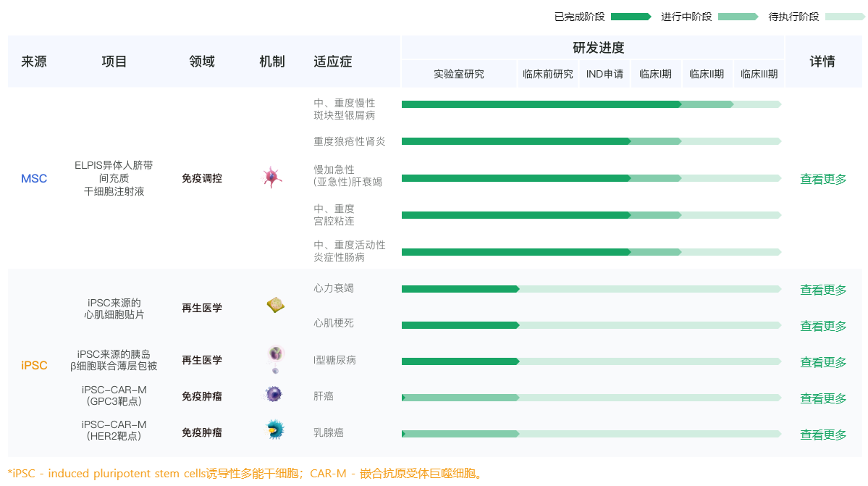This screenshot has width=868, height=486.
Task: Open 查看更多 link for 肝癌
Action: coord(823,398)
